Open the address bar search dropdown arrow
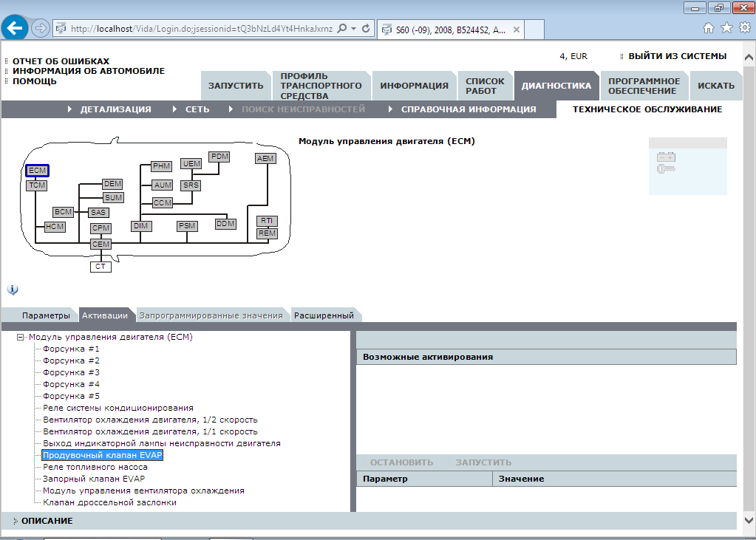 (x=354, y=29)
